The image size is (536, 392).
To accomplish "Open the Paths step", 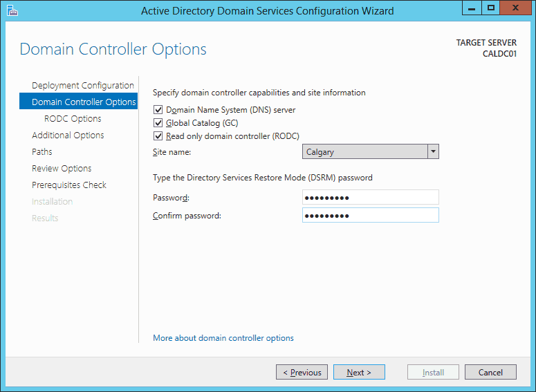I will coord(42,151).
